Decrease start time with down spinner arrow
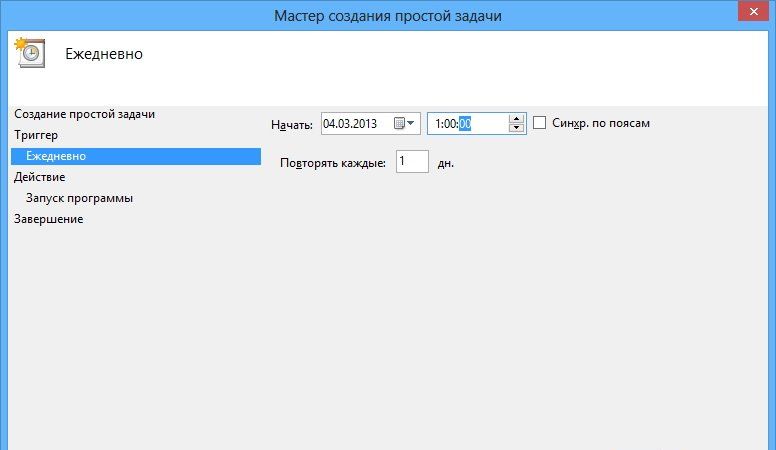This screenshot has width=776, height=450. [x=516, y=129]
